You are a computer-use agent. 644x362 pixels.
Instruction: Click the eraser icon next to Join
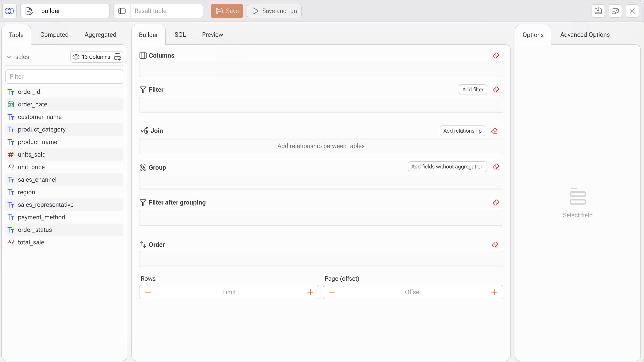pyautogui.click(x=494, y=131)
